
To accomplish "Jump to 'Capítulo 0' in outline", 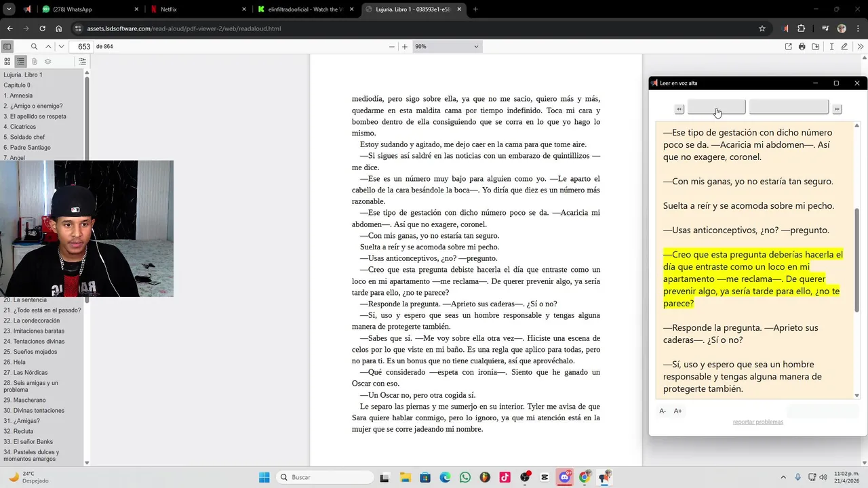I will tap(17, 85).
